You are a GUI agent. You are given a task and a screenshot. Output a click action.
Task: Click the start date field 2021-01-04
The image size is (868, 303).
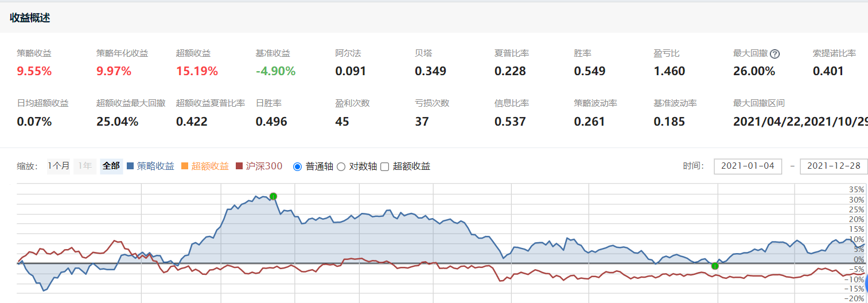point(748,166)
